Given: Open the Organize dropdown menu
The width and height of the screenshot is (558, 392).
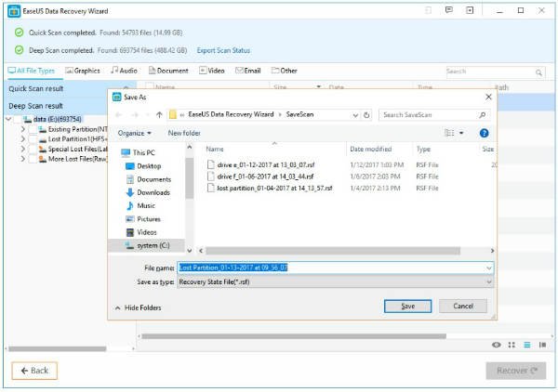Looking at the screenshot, I should tap(135, 133).
